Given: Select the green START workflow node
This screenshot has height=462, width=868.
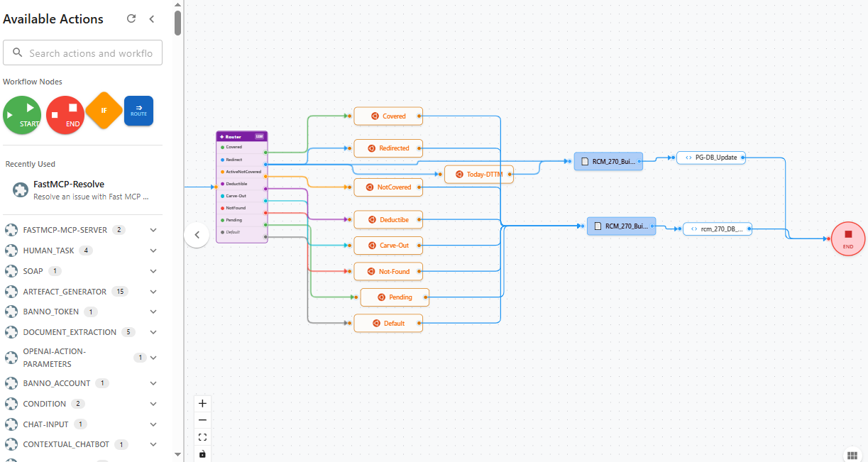Looking at the screenshot, I should pyautogui.click(x=22, y=115).
